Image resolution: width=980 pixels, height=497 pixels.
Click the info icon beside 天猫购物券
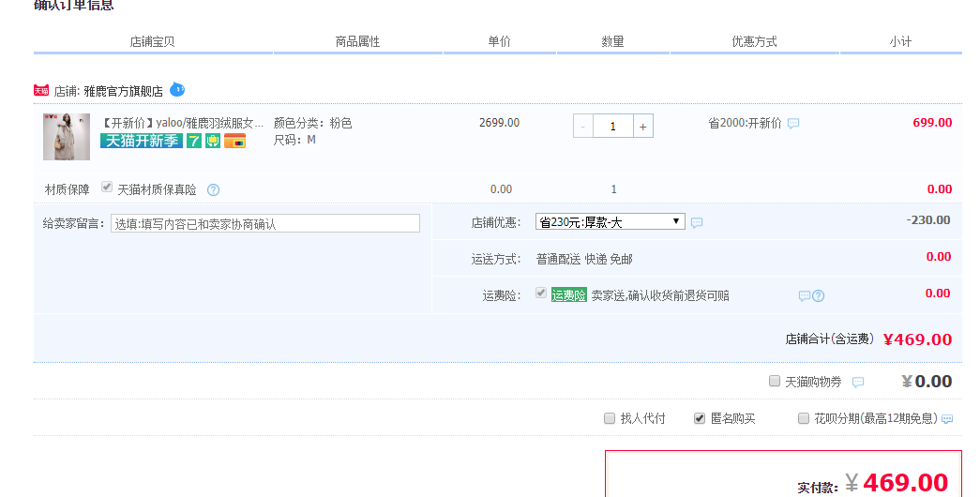point(858,382)
